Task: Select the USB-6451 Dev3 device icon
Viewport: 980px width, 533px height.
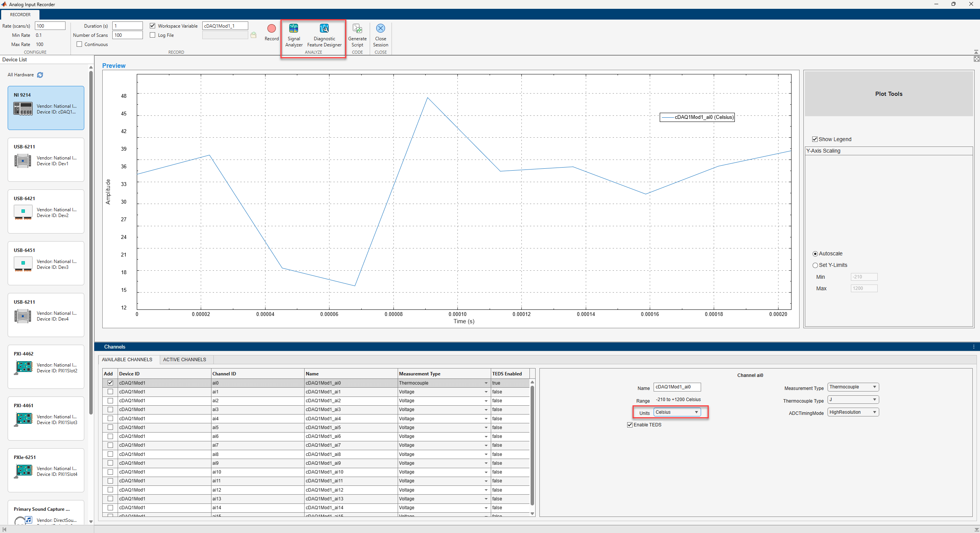Action: tap(23, 264)
